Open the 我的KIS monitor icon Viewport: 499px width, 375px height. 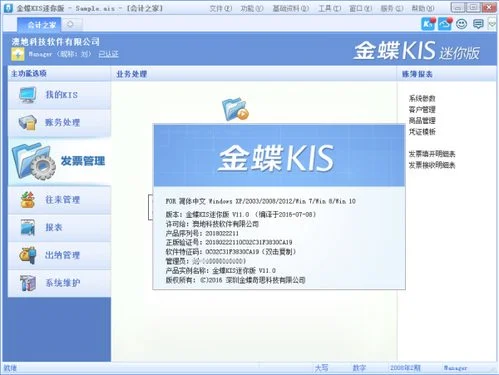[x=28, y=95]
